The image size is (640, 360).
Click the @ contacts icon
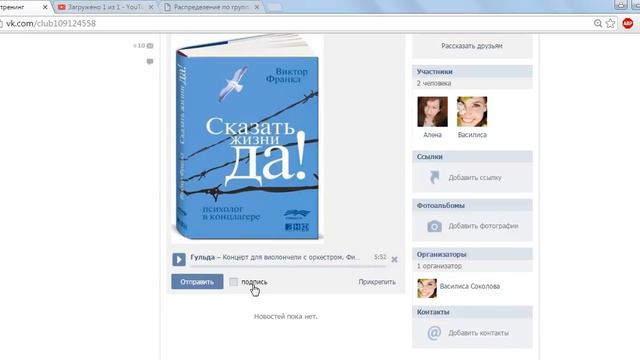434,333
